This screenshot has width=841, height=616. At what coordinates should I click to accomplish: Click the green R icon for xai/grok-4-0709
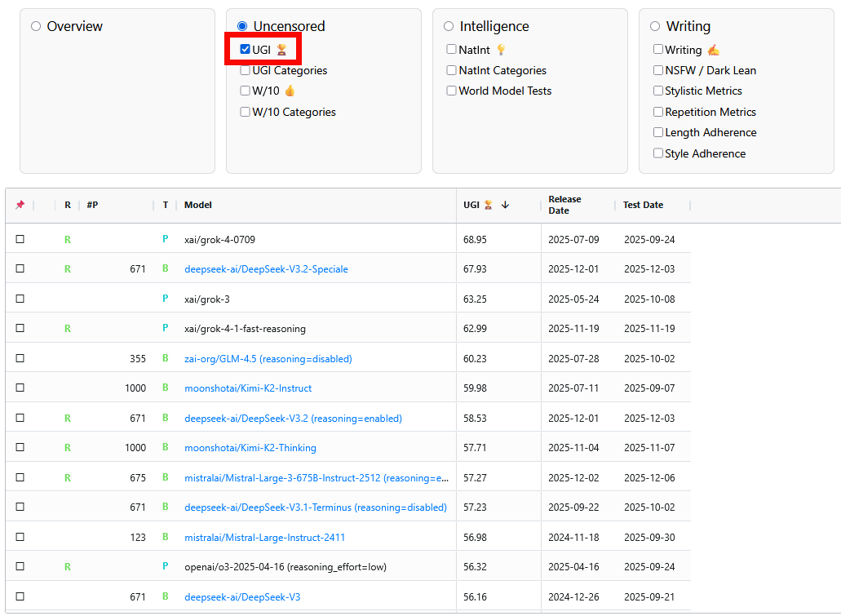68,240
